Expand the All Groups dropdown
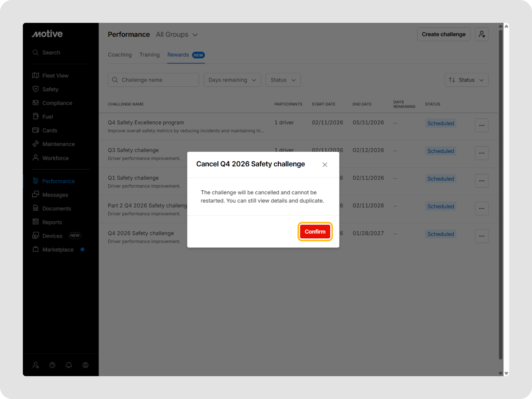Image resolution: width=532 pixels, height=399 pixels. pyautogui.click(x=177, y=35)
